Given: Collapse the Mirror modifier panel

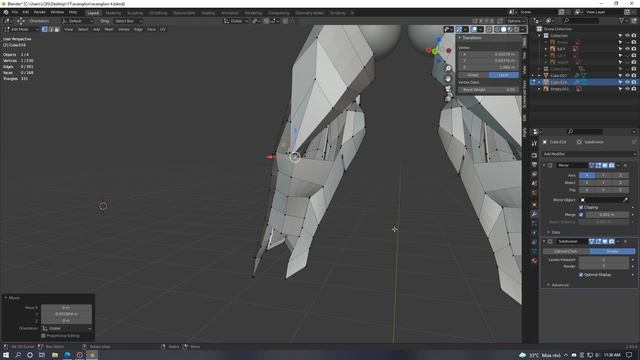Looking at the screenshot, I should (x=544, y=165).
